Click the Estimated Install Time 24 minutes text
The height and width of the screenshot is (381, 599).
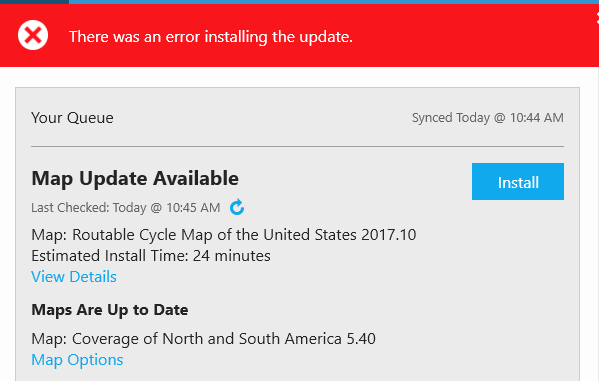coord(151,256)
